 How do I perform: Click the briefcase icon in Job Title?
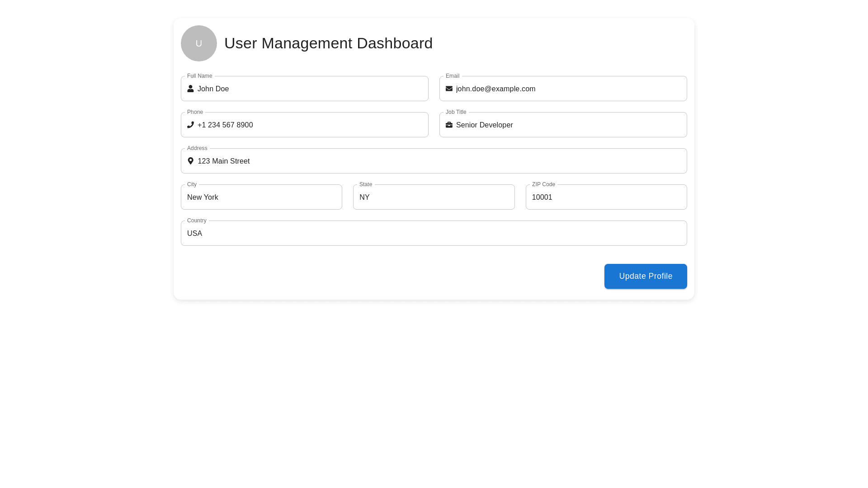[x=449, y=125]
